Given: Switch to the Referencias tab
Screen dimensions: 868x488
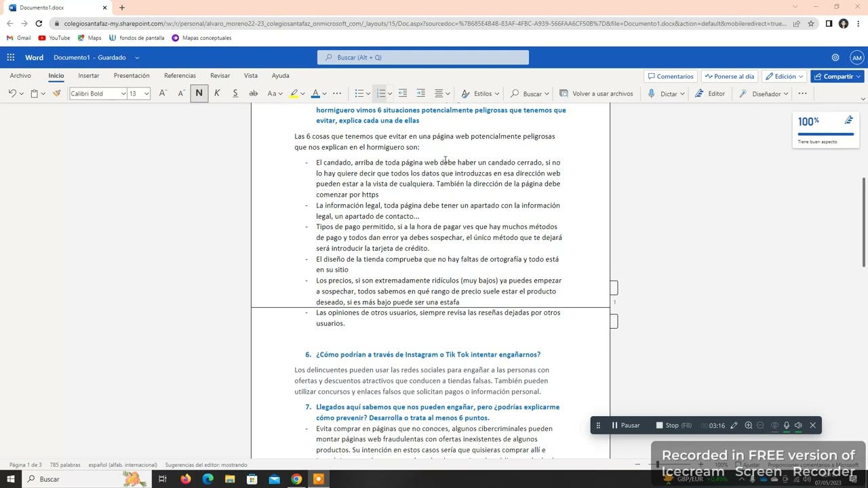Looking at the screenshot, I should [x=180, y=76].
